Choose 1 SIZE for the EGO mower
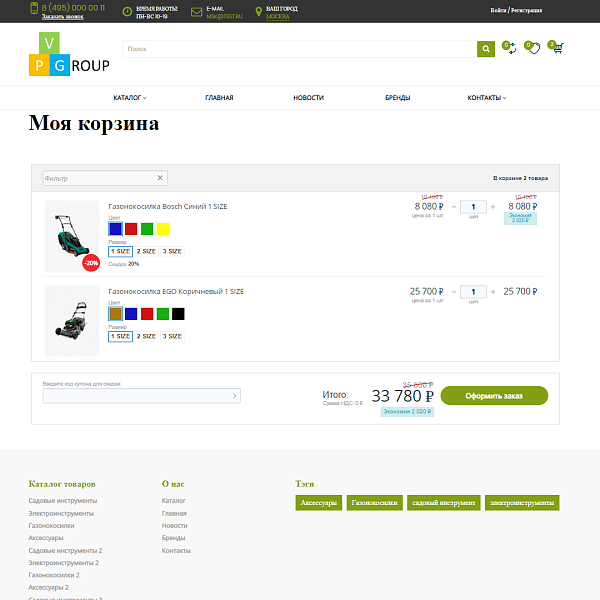 point(120,336)
